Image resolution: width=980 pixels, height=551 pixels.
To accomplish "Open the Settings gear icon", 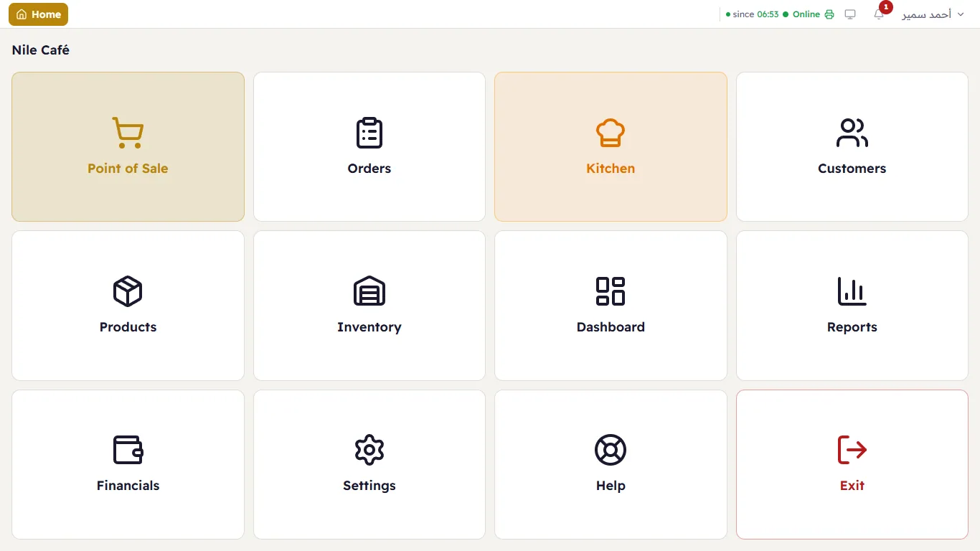I will point(369,450).
